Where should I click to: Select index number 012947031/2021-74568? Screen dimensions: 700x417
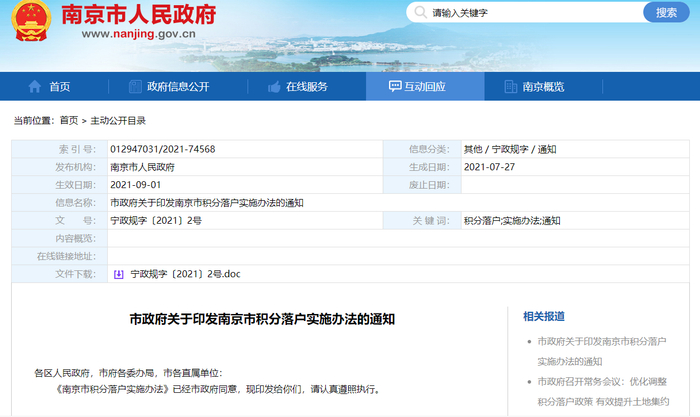[162, 149]
